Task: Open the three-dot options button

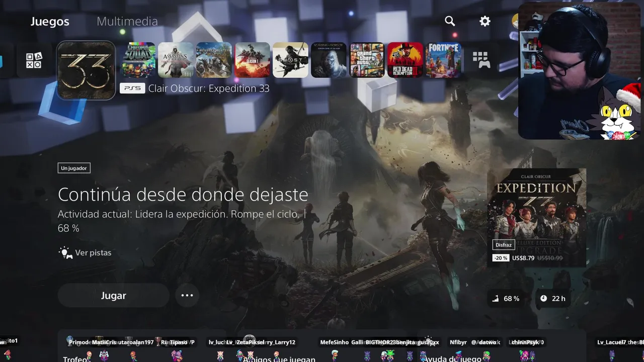Action: click(187, 295)
